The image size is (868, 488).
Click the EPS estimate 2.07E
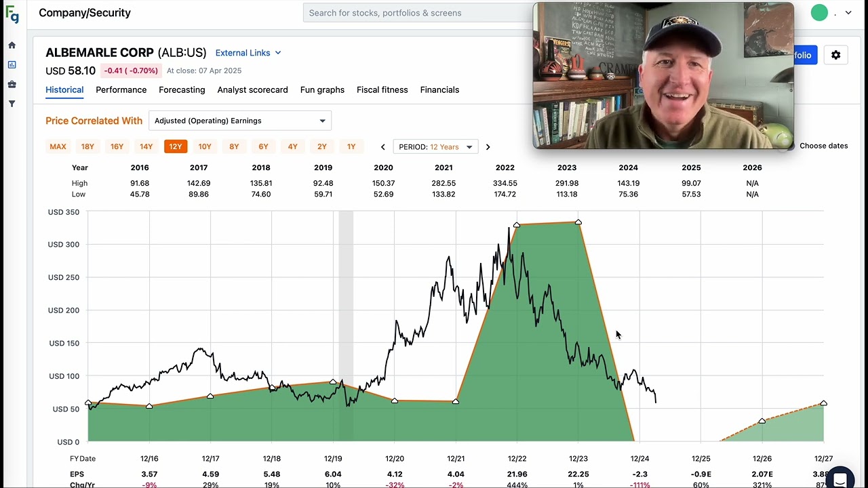click(x=762, y=474)
